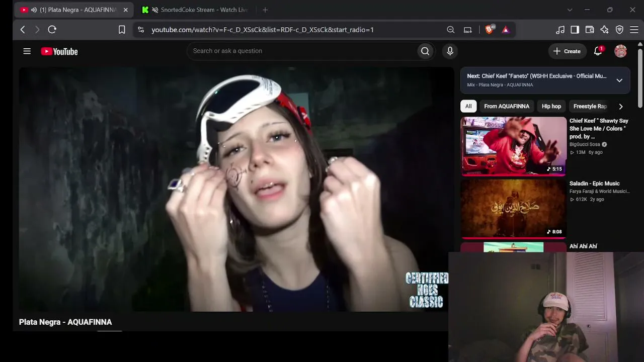Viewport: 644px width, 362px height.
Task: Click the YouTube search input field
Action: point(302,51)
